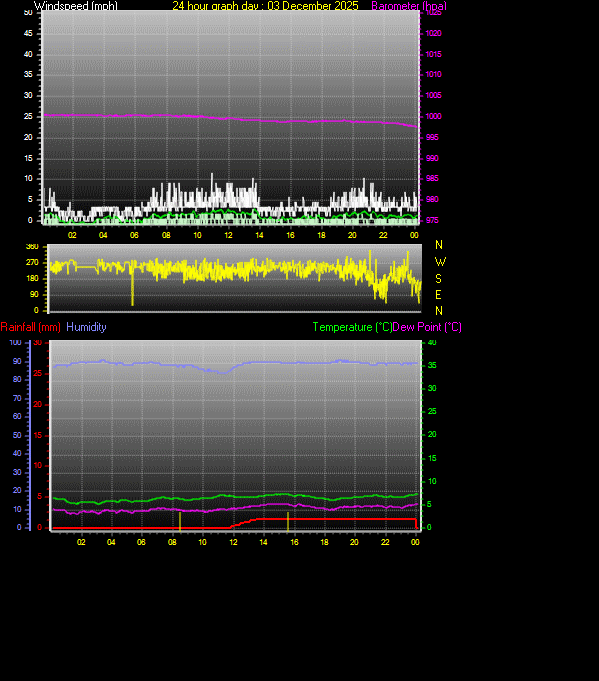Click the 'Windspeed (mph)' chart title
The height and width of the screenshot is (681, 599).
[x=76, y=6]
